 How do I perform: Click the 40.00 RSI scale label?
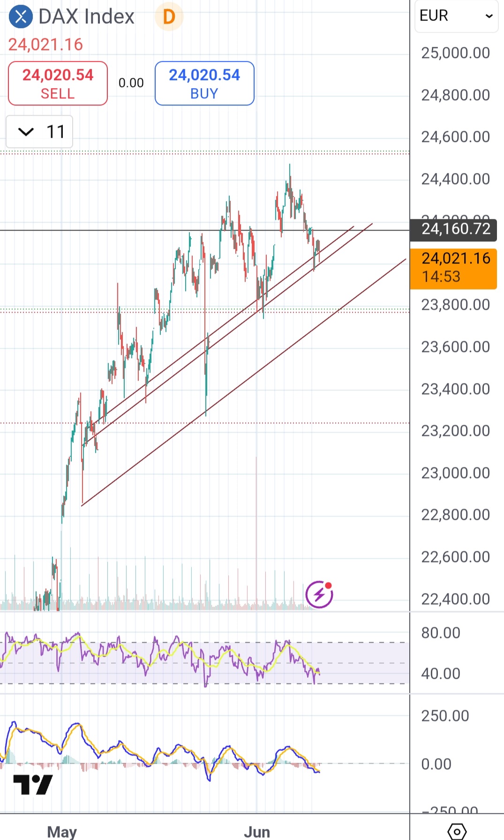pos(441,674)
